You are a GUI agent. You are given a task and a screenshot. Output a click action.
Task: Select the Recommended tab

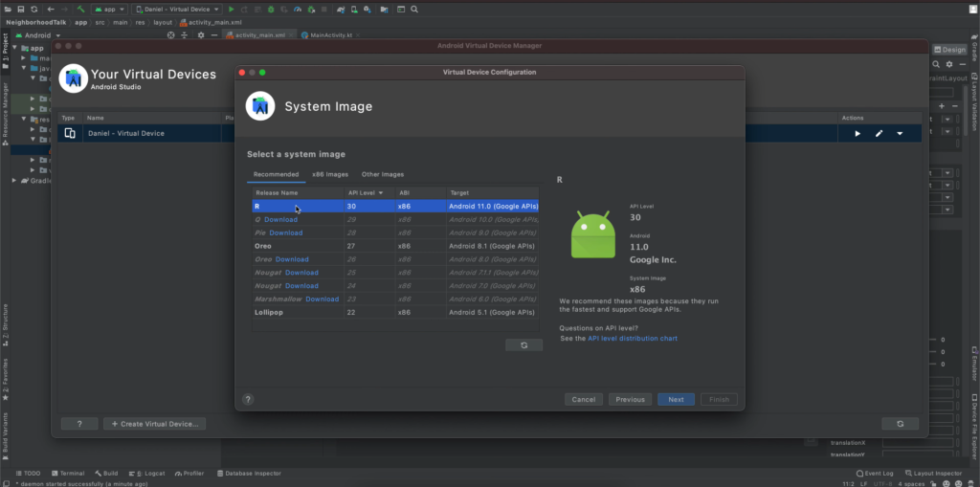[x=277, y=174]
